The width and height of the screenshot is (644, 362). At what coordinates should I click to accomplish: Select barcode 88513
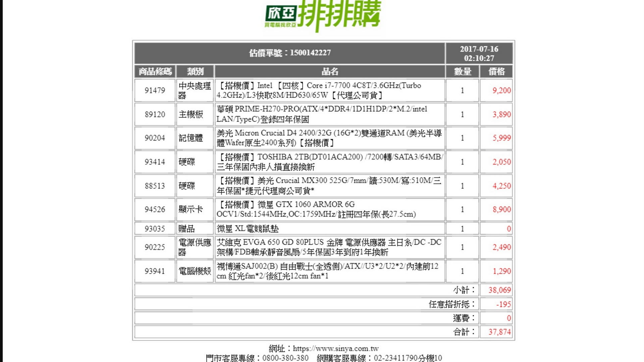[155, 186]
